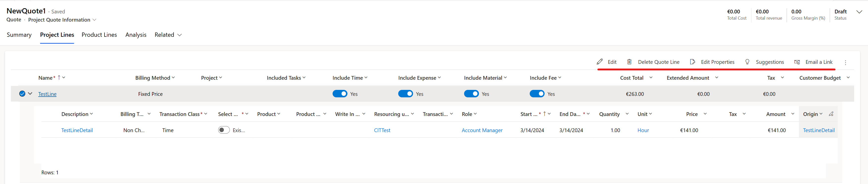Click the Edit pencil icon
This screenshot has height=184, width=868.
point(600,62)
